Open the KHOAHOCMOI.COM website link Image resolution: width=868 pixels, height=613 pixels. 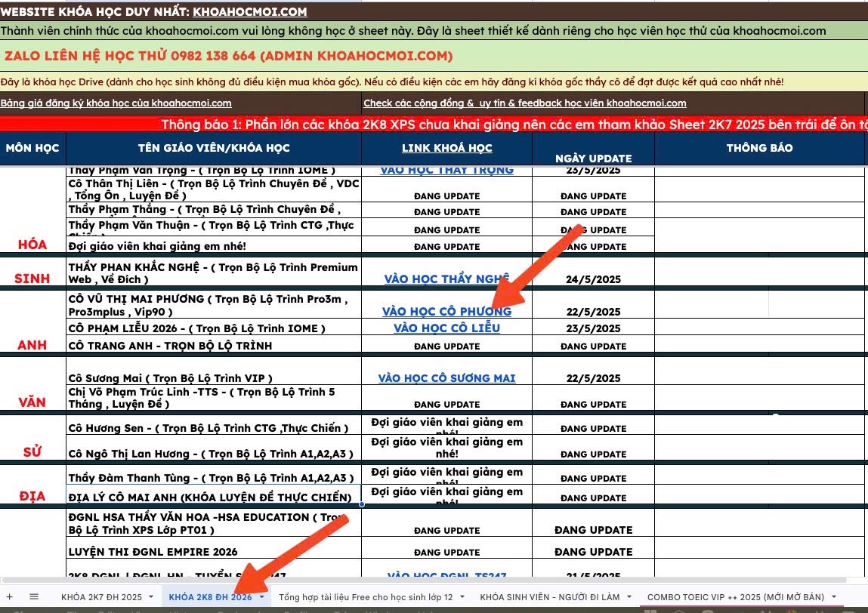(x=249, y=11)
